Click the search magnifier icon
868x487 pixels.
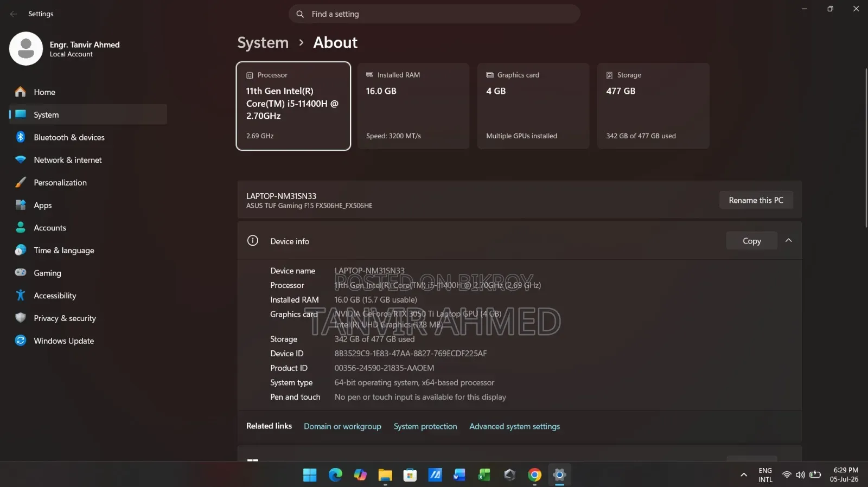300,14
